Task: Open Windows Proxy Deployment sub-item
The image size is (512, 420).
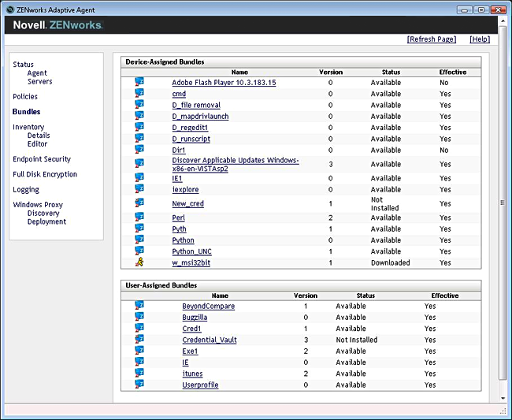Action: point(46,221)
